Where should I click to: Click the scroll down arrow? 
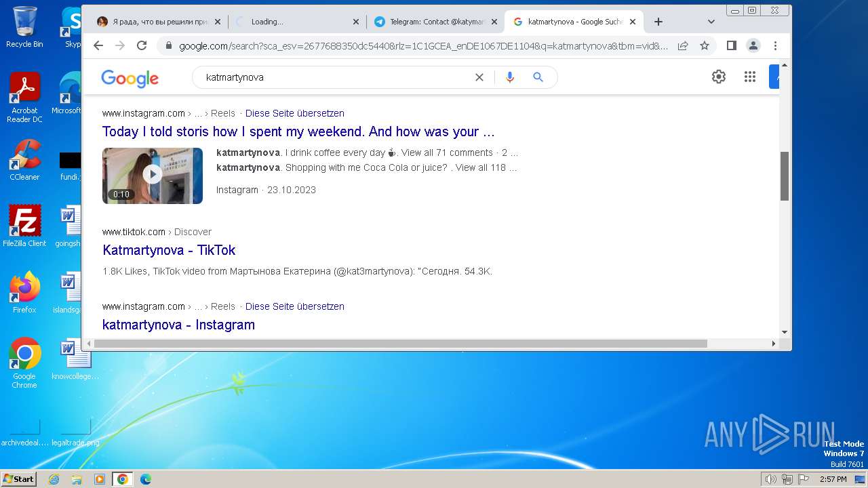coord(785,332)
